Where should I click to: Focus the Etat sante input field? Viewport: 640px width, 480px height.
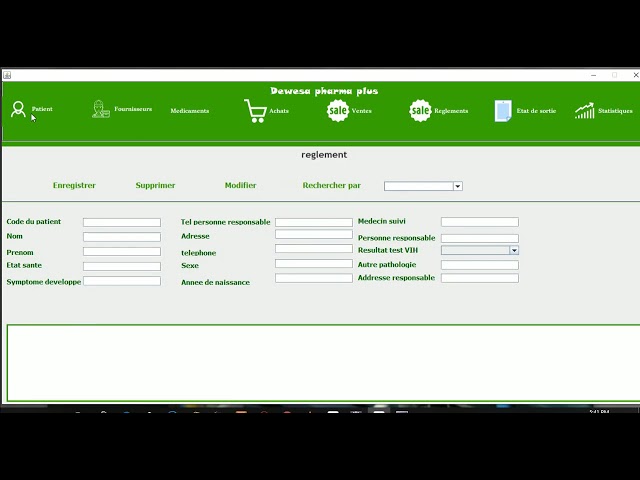[x=122, y=267]
